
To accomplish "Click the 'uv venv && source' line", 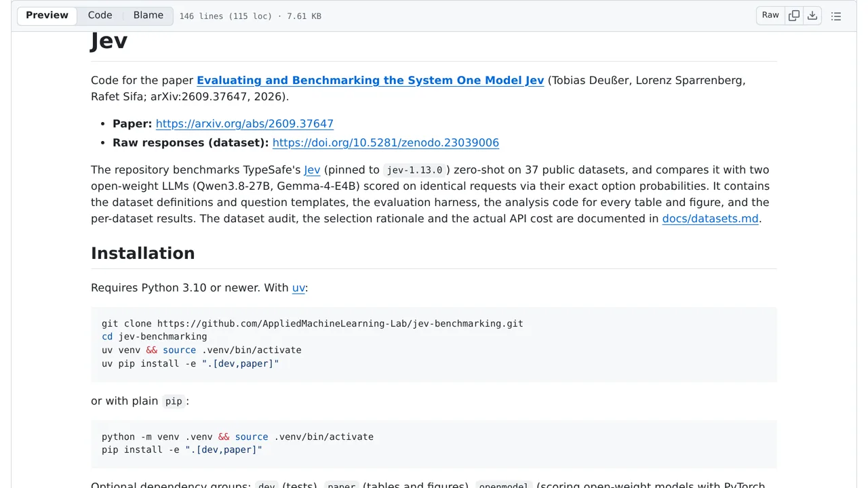I will point(201,350).
